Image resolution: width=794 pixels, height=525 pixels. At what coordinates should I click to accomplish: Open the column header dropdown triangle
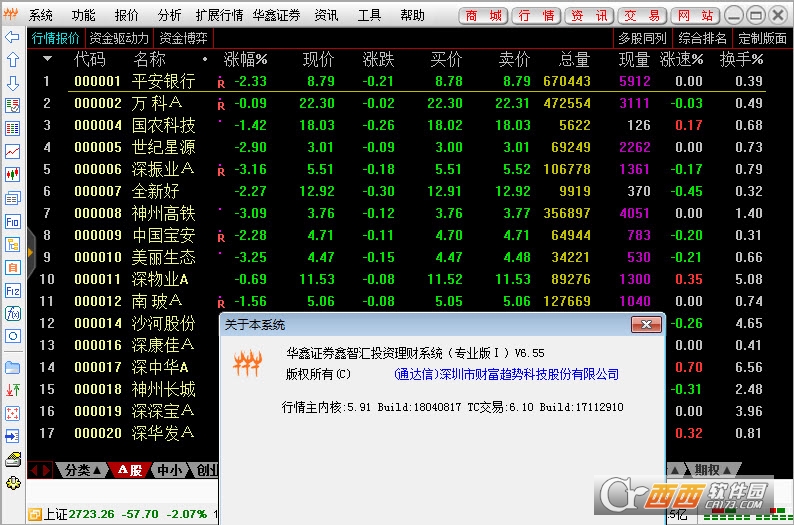tap(48, 59)
